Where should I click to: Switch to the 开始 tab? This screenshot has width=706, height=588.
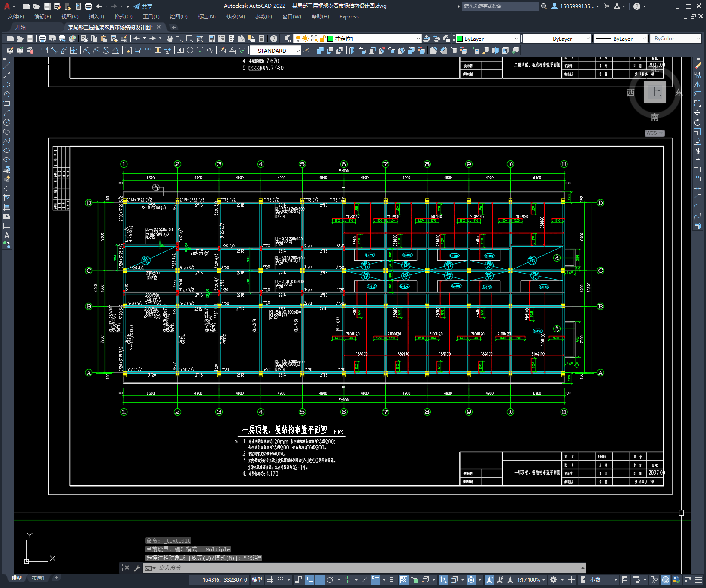point(21,27)
